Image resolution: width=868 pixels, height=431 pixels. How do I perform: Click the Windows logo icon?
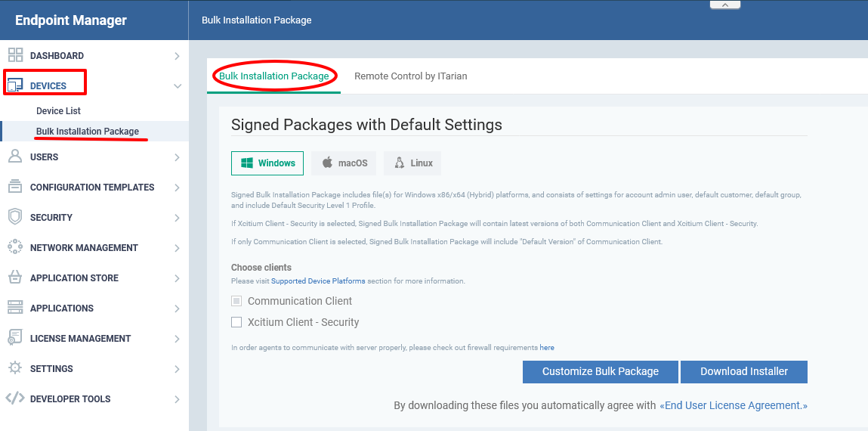247,163
